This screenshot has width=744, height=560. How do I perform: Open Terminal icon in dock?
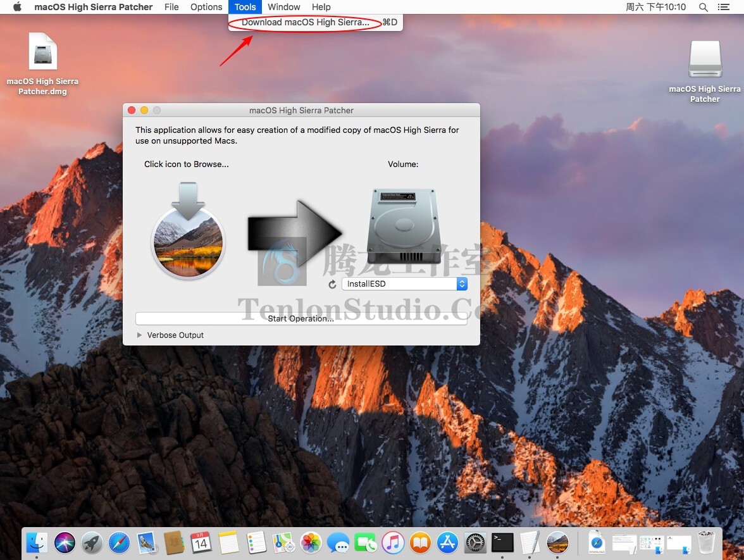pos(502,542)
